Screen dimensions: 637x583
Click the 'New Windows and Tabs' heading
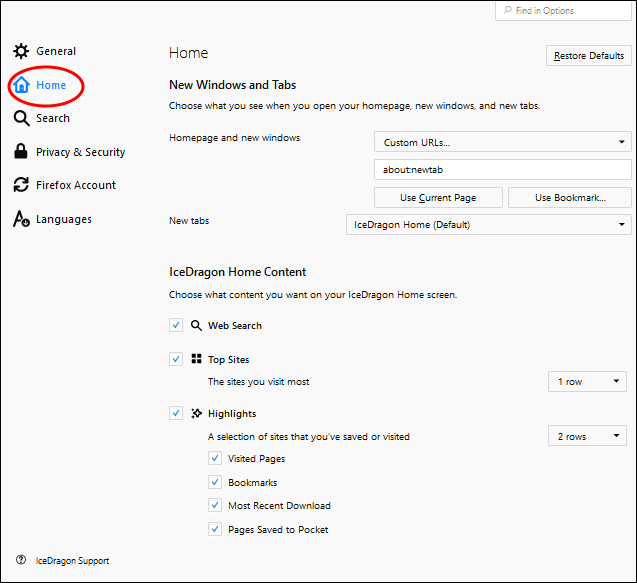pos(232,85)
